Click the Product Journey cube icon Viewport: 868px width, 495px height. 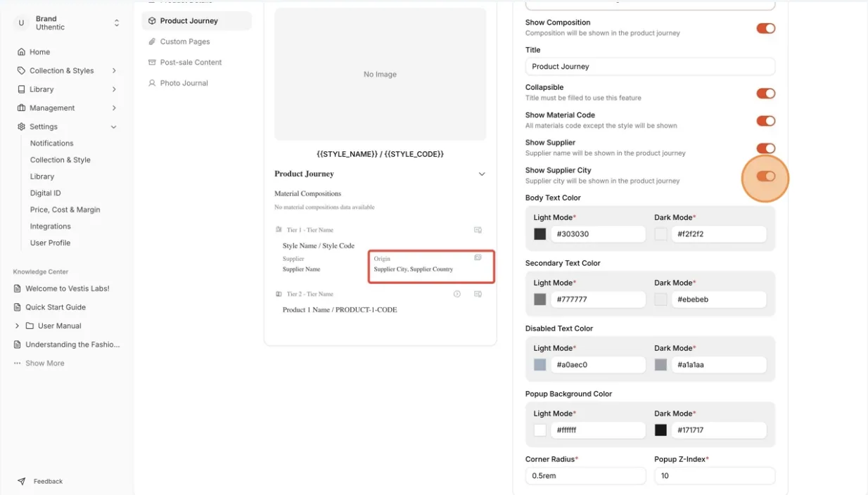pos(152,21)
